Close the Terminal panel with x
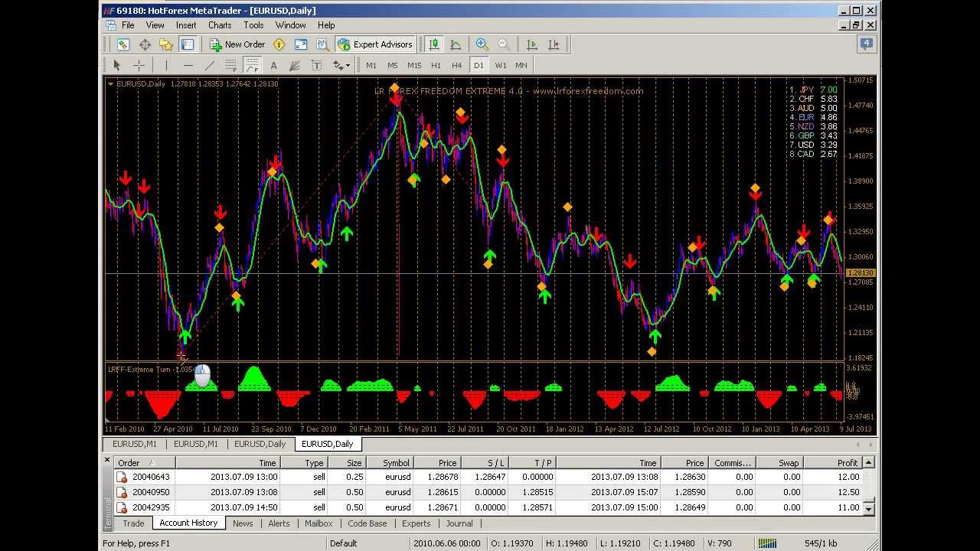The height and width of the screenshot is (551, 980). [x=107, y=461]
